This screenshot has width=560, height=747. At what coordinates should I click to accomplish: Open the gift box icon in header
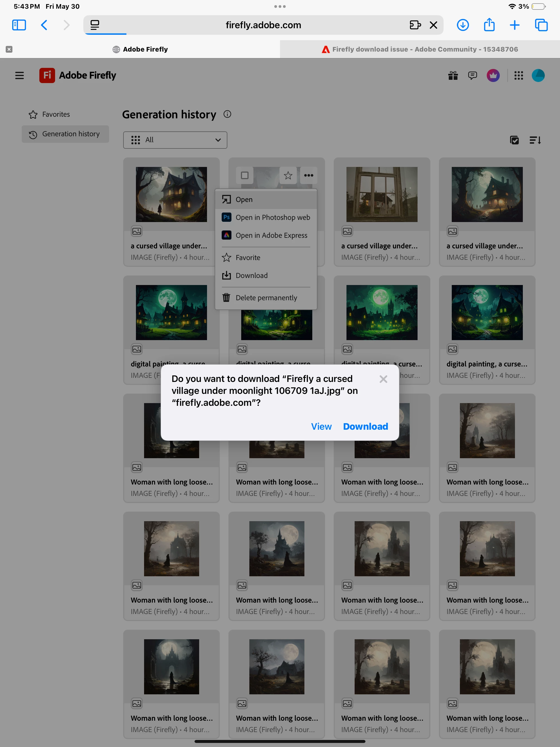pyautogui.click(x=453, y=75)
